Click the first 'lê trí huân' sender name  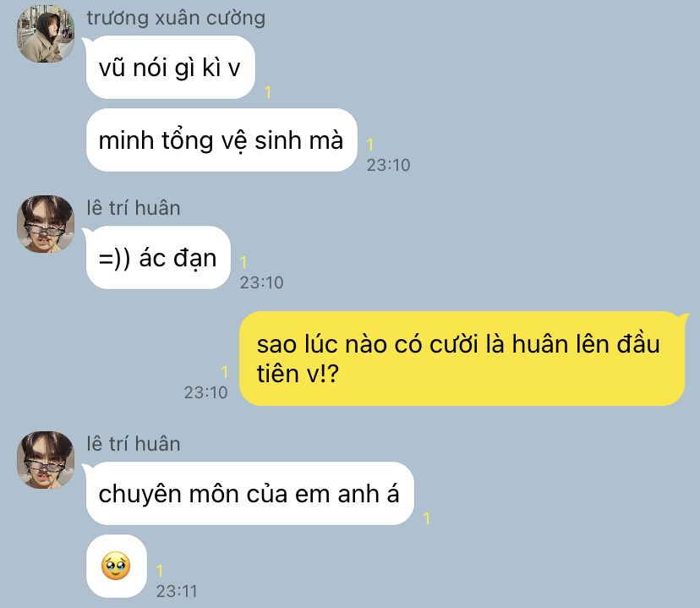[134, 208]
